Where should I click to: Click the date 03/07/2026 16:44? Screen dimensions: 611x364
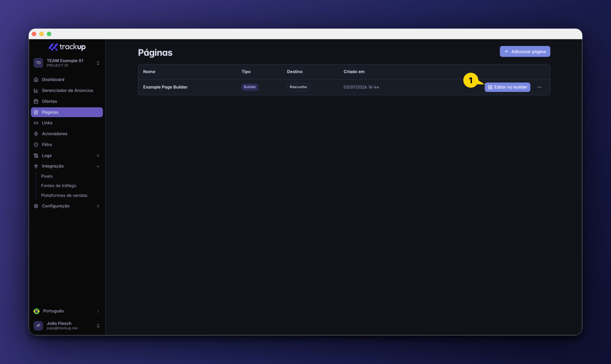pos(361,87)
